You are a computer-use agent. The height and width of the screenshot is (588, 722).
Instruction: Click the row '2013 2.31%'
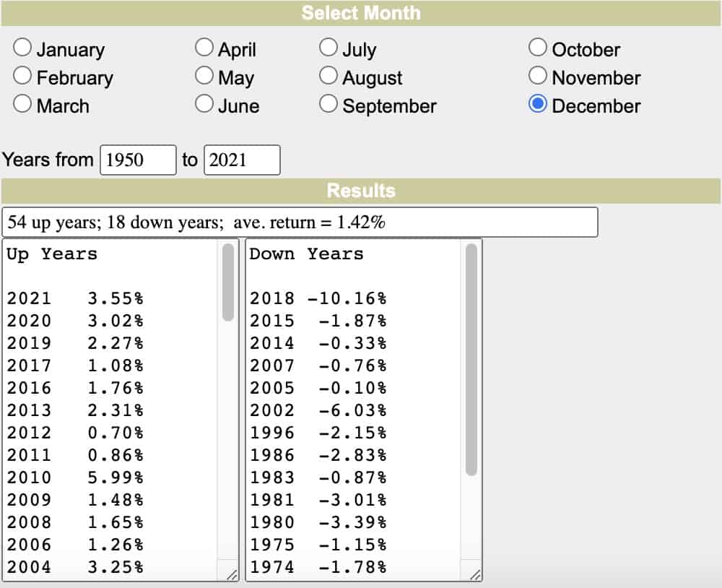pyautogui.click(x=75, y=410)
